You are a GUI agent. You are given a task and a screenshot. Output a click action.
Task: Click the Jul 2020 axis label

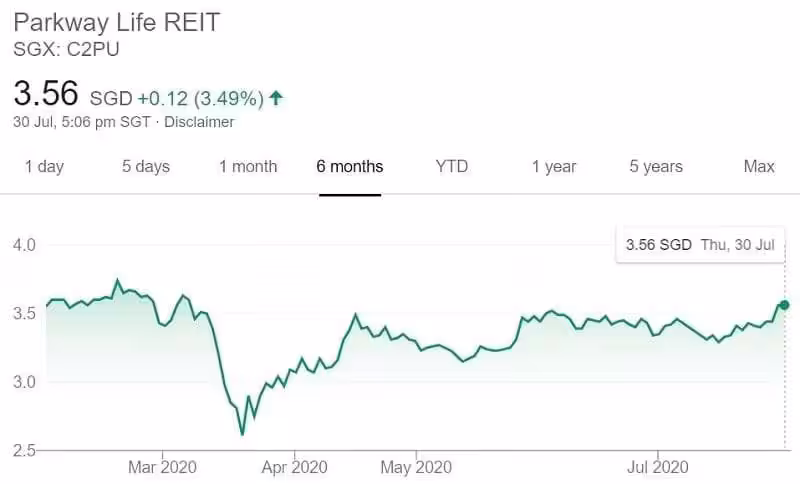pyautogui.click(x=657, y=466)
